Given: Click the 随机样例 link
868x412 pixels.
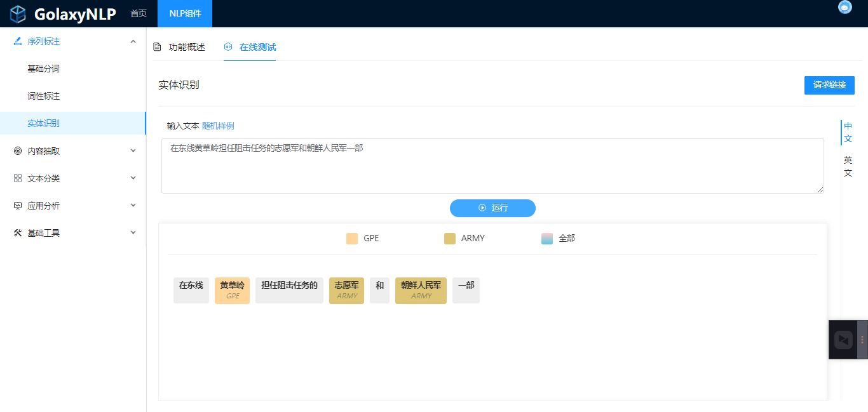Looking at the screenshot, I should [x=218, y=126].
